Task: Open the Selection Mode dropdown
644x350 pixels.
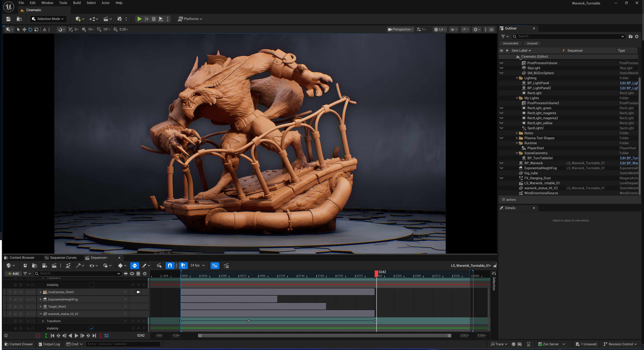Action: 48,19
